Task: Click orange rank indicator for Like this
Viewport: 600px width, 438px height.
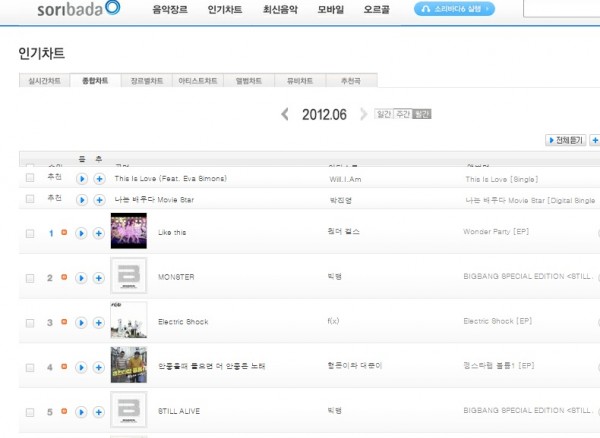Action: (x=64, y=232)
